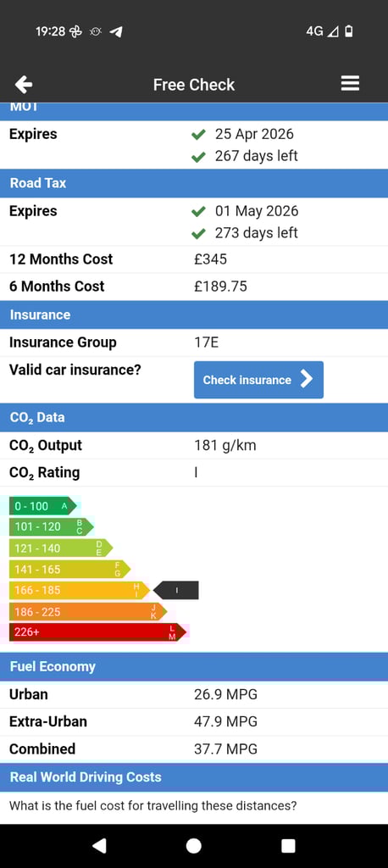Tap the CO2 Data section header
Viewport: 388px width, 868px height.
[x=194, y=417]
